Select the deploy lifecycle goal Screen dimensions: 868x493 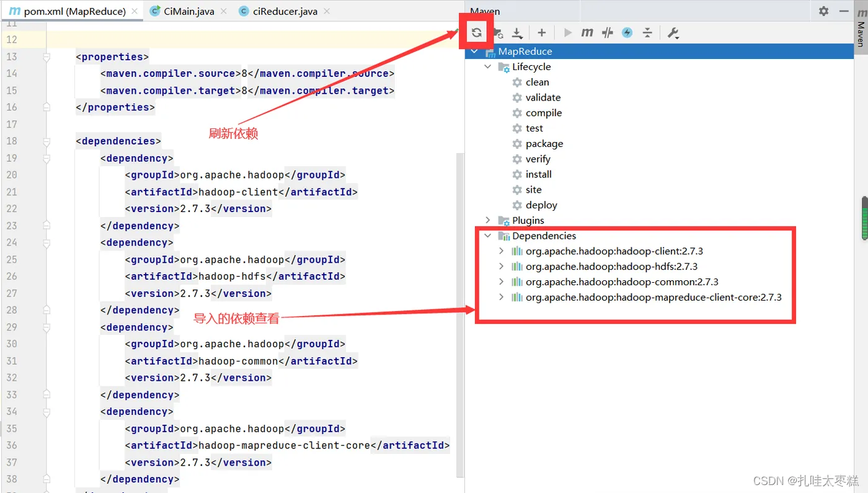tap(541, 205)
